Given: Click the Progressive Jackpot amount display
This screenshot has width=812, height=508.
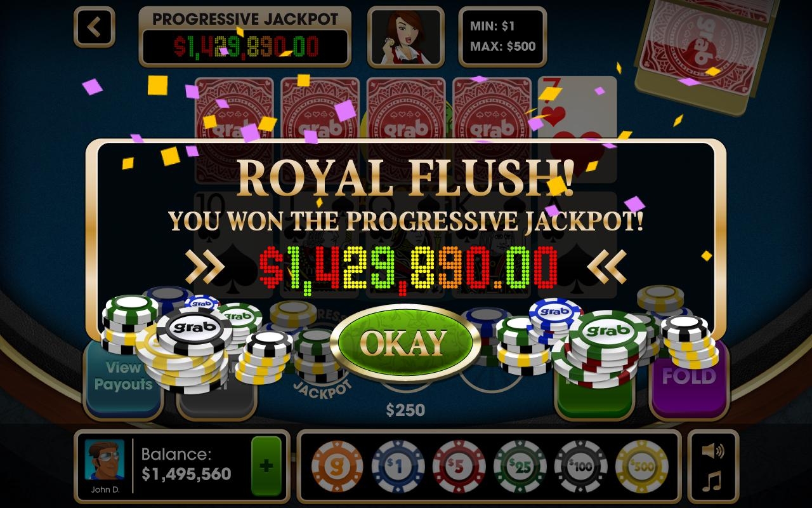Looking at the screenshot, I should (x=245, y=47).
